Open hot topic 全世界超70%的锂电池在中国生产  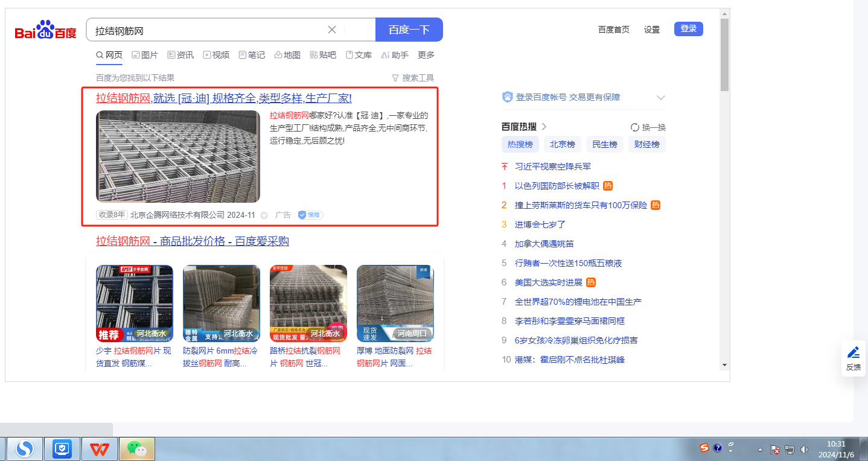click(x=578, y=302)
